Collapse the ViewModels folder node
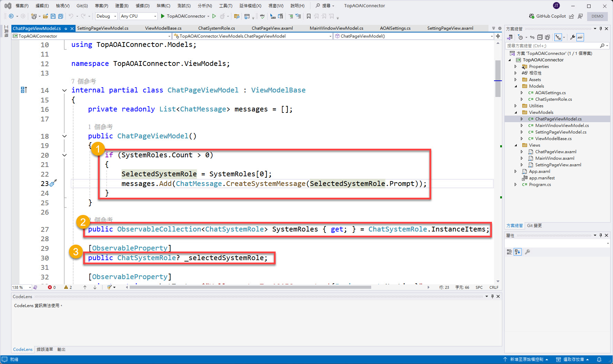The image size is (613, 364). tap(516, 112)
